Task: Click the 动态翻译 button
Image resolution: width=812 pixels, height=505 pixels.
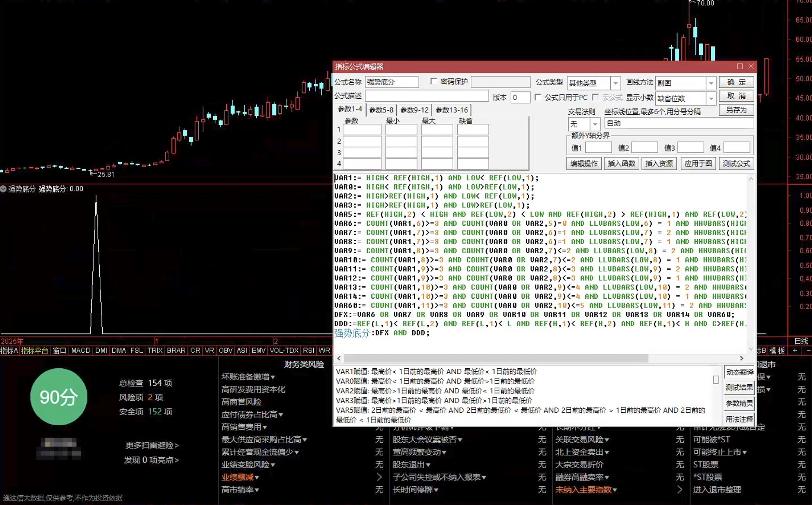Action: pos(739,372)
